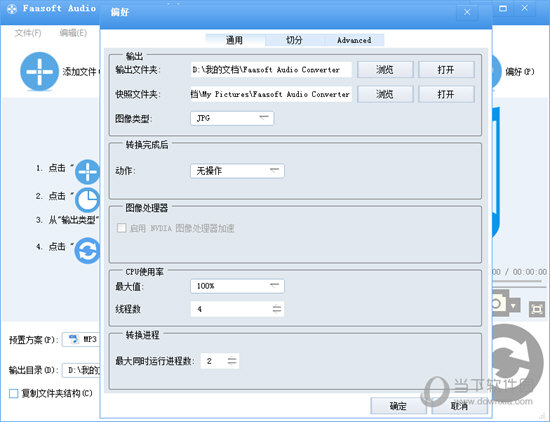Open the snapshot folder
Image resolution: width=550 pixels, height=422 pixels.
tap(446, 94)
